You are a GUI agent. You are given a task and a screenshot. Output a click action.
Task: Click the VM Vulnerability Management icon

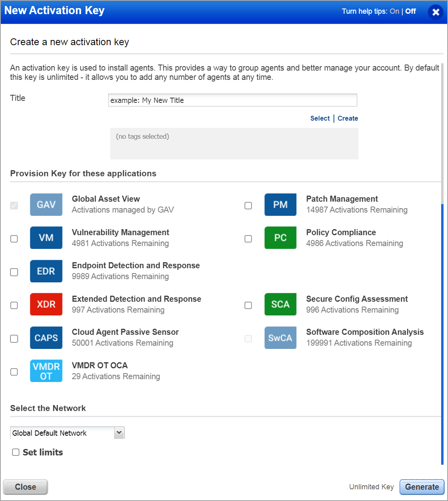pos(46,238)
